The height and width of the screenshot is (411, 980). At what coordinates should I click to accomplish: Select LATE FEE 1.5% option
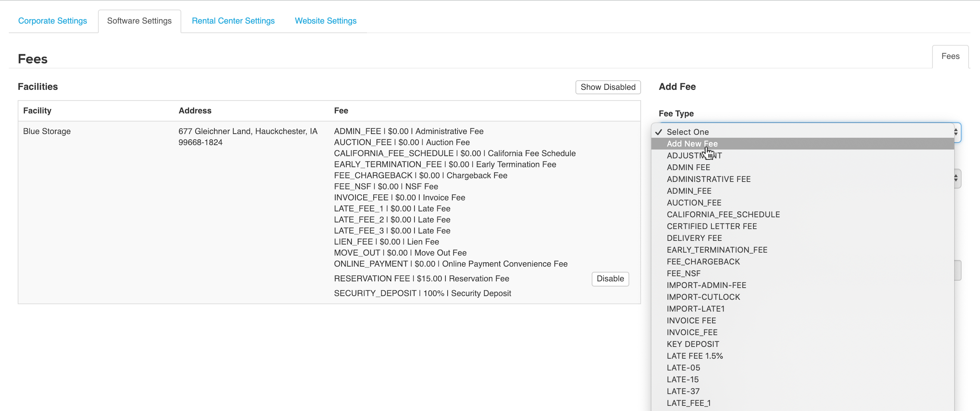(x=695, y=356)
